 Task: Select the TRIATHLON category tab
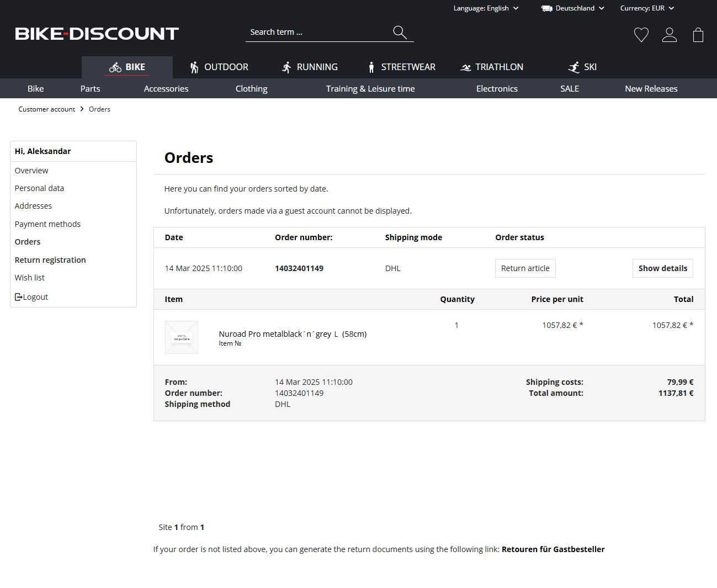coord(492,67)
